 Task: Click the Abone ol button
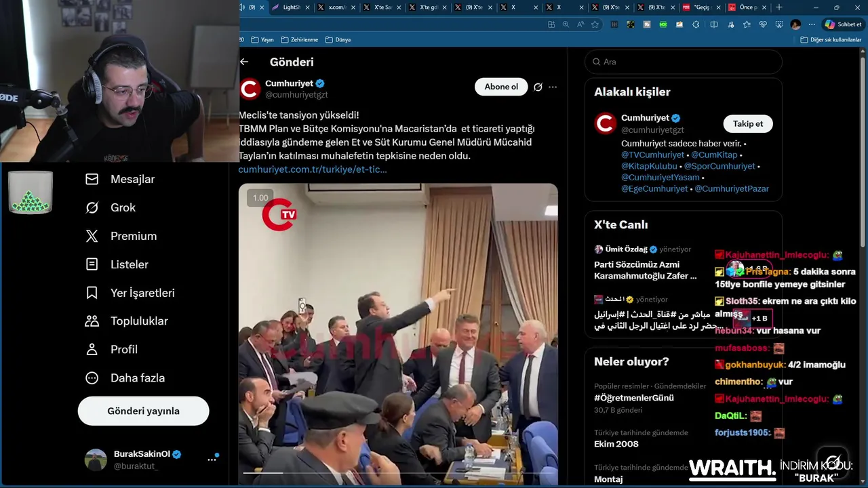501,87
